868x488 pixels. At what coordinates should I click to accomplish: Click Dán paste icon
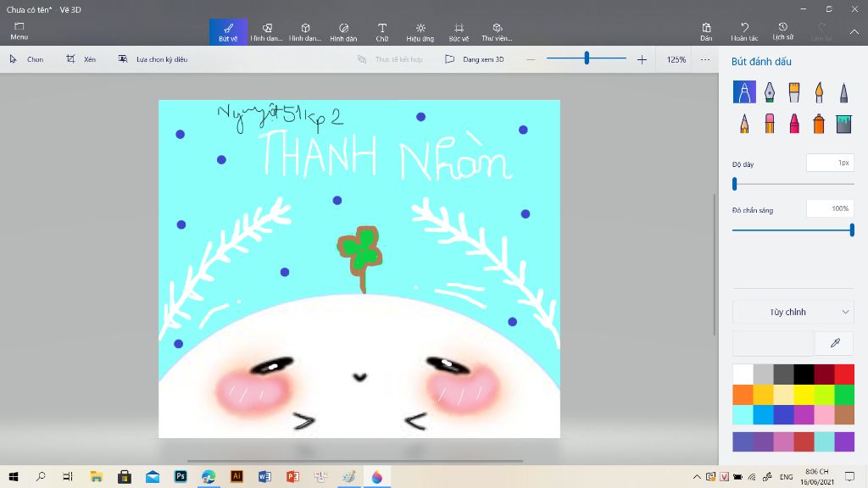coord(706,31)
